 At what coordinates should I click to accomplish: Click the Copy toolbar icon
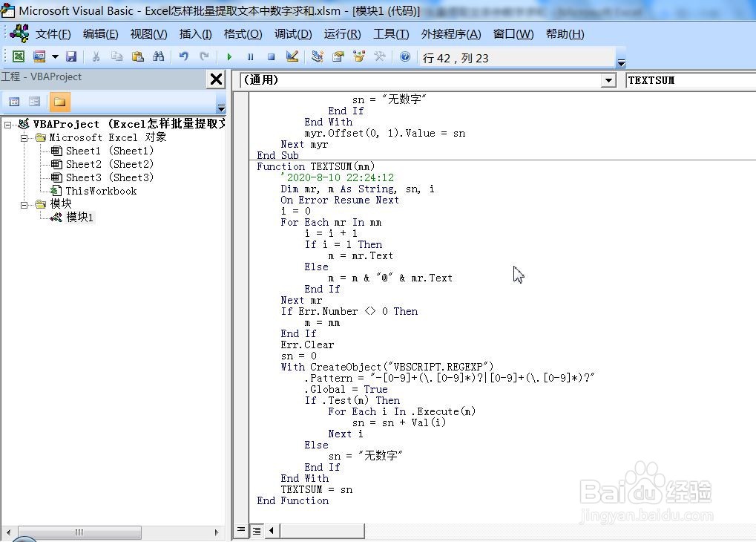(116, 56)
